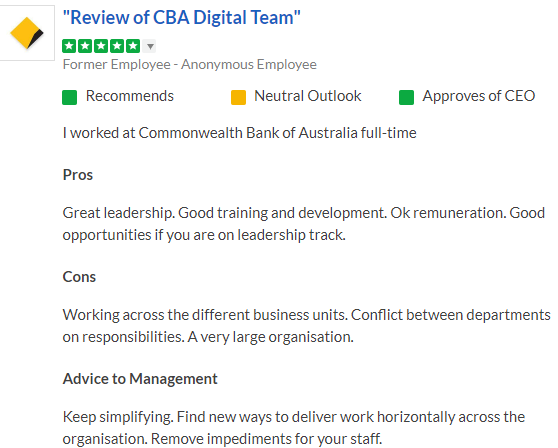Click the green Approves of CEO square
Screen dimensions: 558x448
406,97
